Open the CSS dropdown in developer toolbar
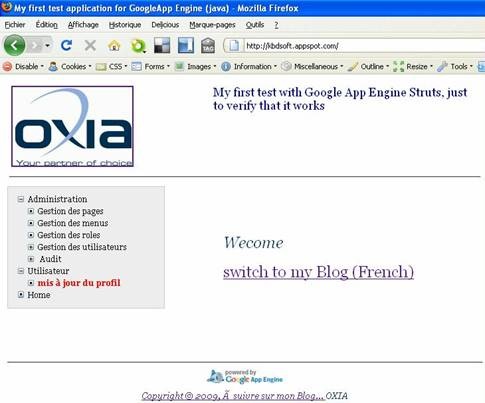485x403 pixels. pos(111,66)
